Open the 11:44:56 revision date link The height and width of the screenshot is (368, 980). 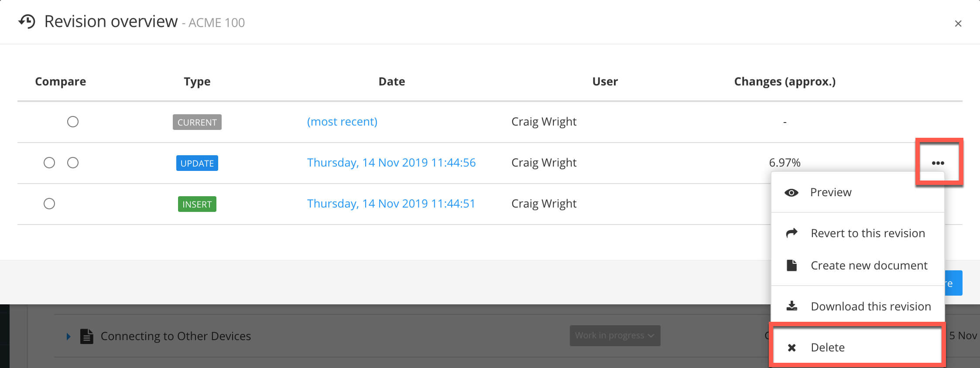tap(391, 163)
